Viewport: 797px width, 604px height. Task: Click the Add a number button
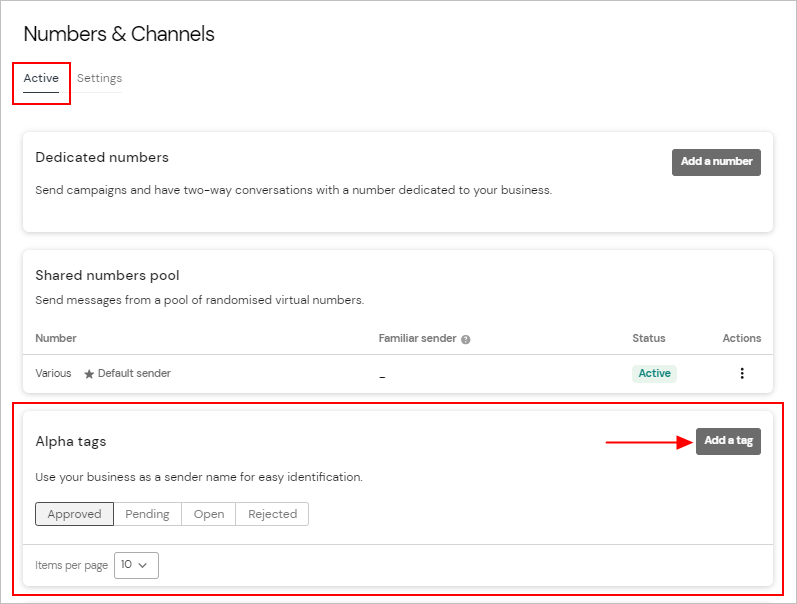tap(716, 162)
